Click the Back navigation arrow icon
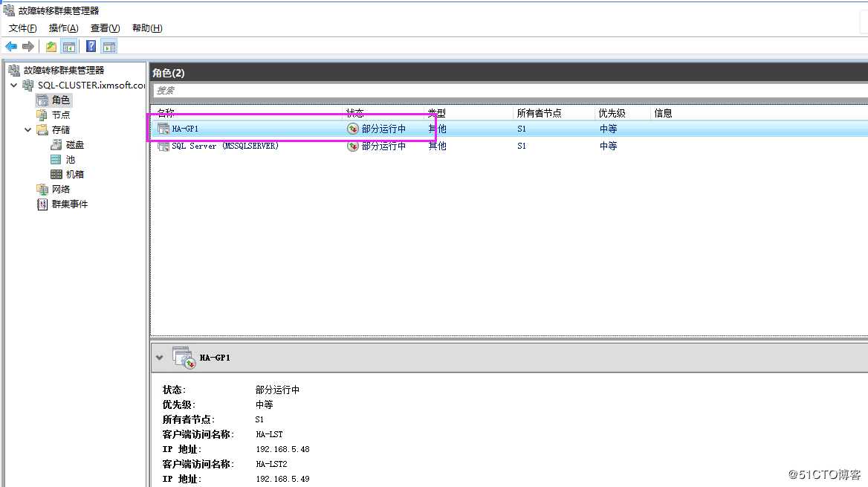Image resolution: width=868 pixels, height=487 pixels. click(10, 46)
